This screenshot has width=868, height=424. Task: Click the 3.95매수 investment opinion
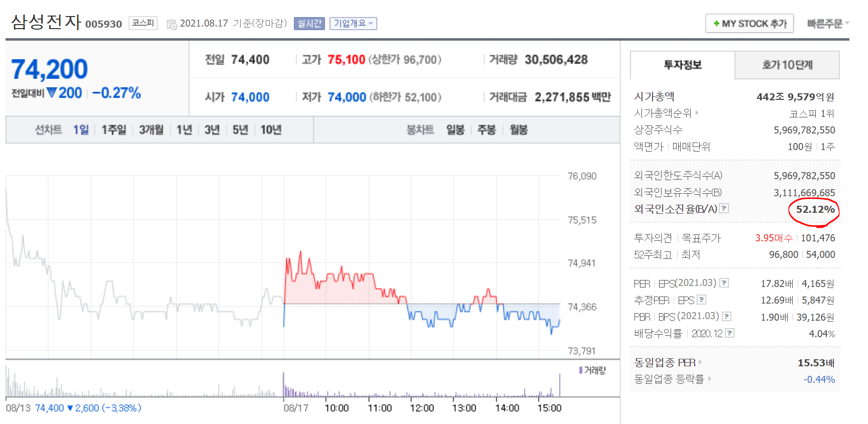point(774,238)
